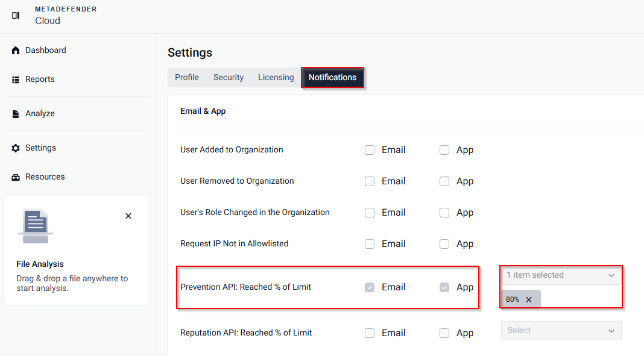The height and width of the screenshot is (356, 644).
Task: Dismiss the File Analysis card
Action: pyautogui.click(x=128, y=216)
